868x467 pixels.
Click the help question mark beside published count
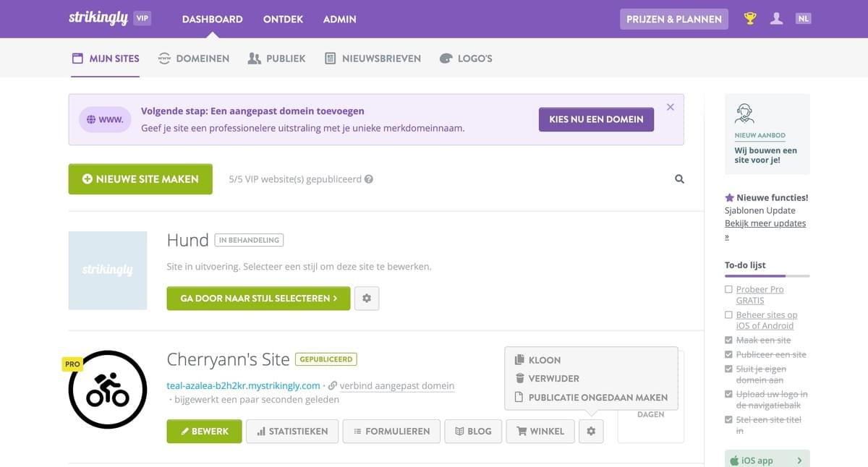tap(369, 179)
